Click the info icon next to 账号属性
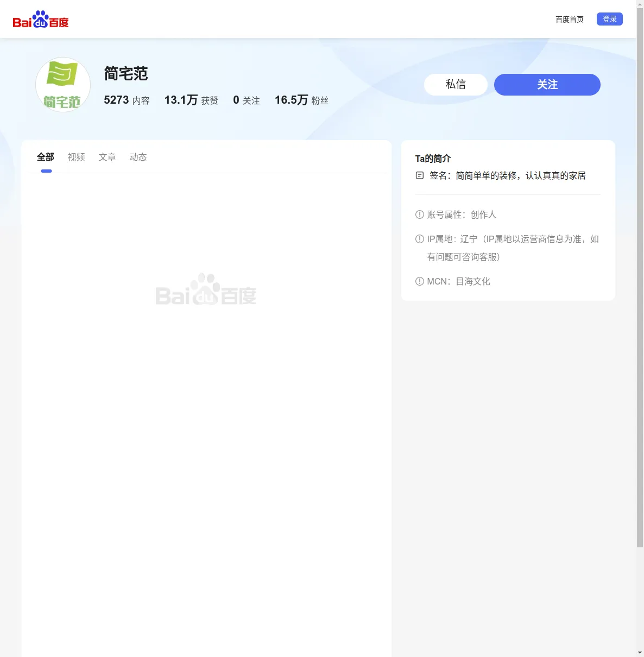The height and width of the screenshot is (657, 644). coord(419,214)
